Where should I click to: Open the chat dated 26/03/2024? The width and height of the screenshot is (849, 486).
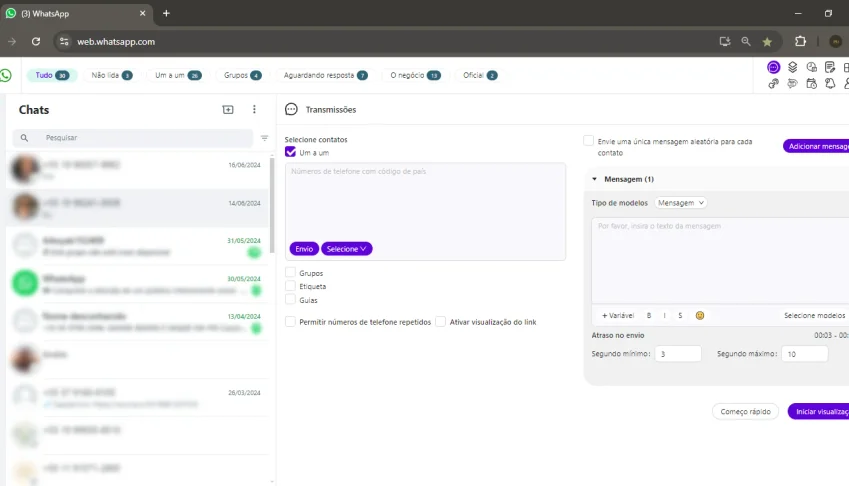click(x=137, y=397)
